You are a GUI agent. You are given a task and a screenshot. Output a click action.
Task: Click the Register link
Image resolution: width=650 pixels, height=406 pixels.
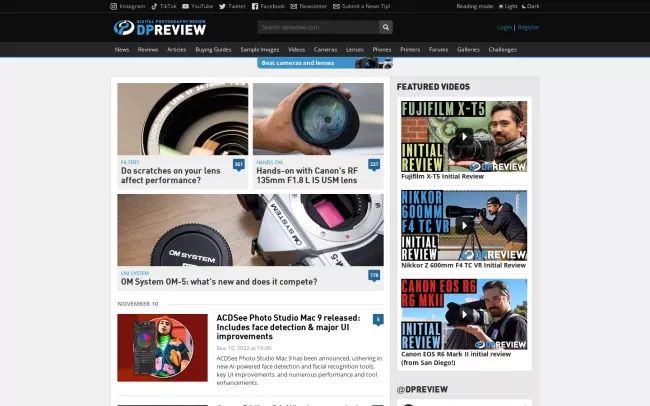tap(528, 27)
